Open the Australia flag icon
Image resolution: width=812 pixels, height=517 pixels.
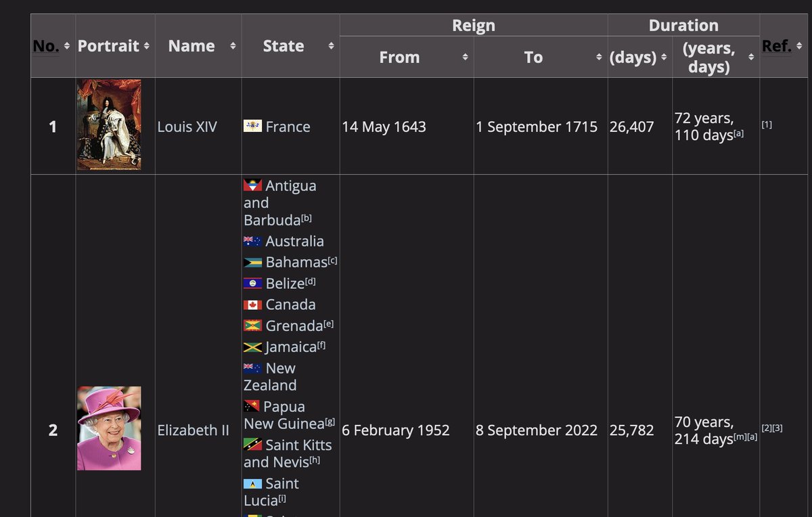(252, 241)
